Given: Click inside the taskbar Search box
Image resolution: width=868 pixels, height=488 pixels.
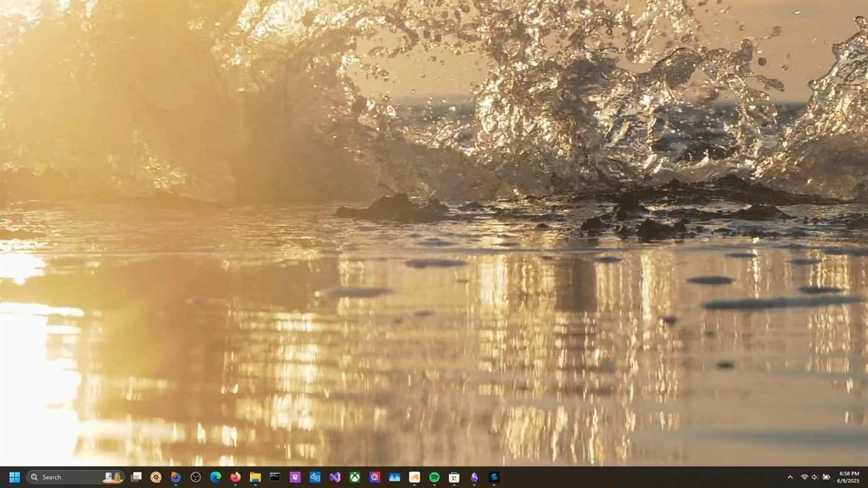Looking at the screenshot, I should coord(68,477).
